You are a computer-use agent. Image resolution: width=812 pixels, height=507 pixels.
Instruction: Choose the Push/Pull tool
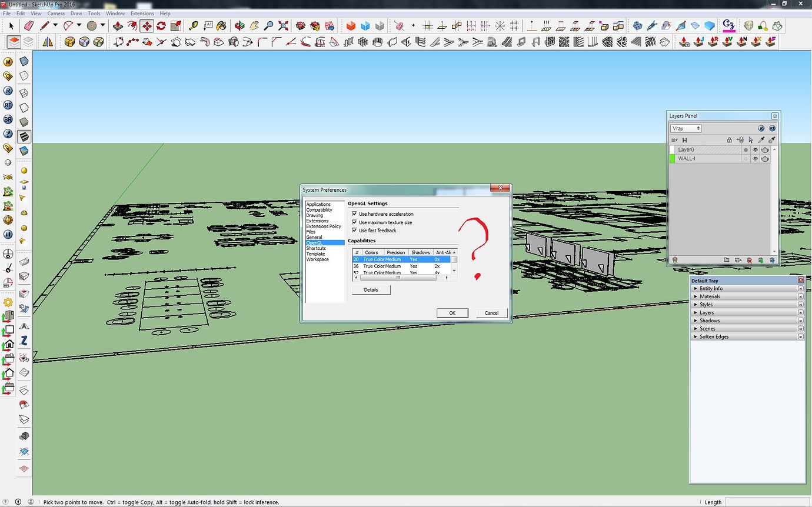(117, 26)
